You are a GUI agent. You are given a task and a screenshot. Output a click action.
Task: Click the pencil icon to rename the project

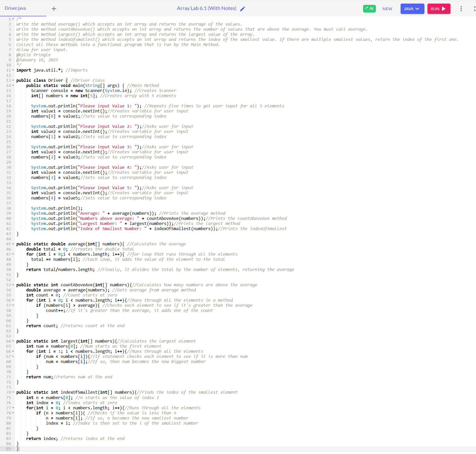(243, 9)
